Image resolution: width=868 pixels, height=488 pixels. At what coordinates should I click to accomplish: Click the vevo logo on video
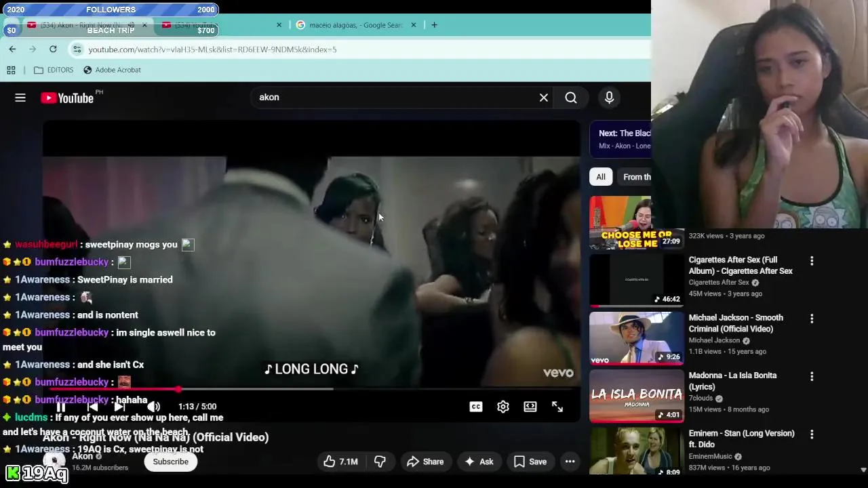pos(558,373)
